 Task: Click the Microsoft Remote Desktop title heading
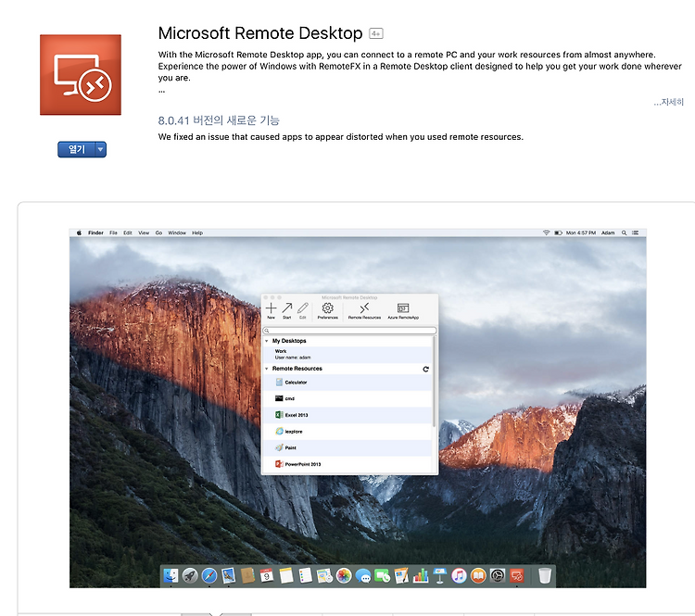pyautogui.click(x=260, y=33)
